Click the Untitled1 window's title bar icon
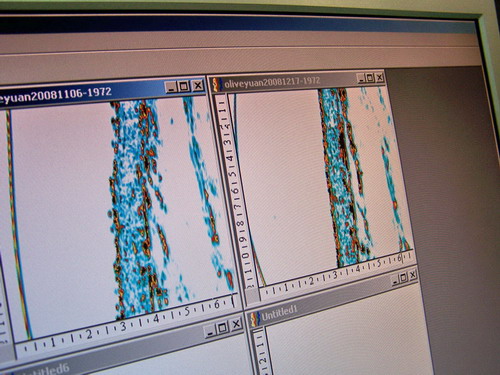Image resolution: width=500 pixels, height=375 pixels. click(x=255, y=319)
